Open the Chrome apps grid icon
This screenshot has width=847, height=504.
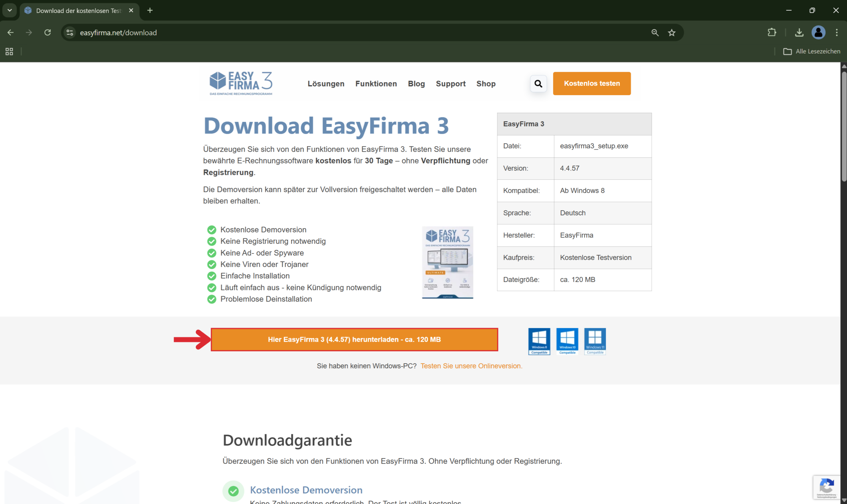point(9,51)
